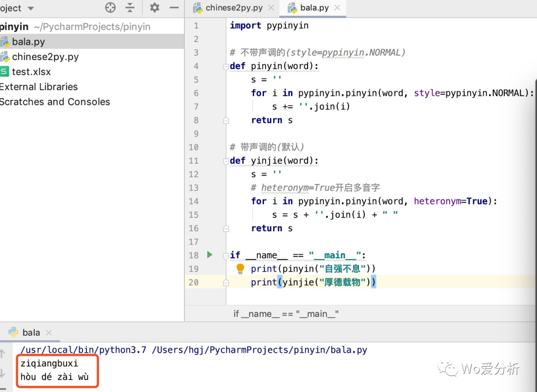Screen dimensions: 537x392
Task: Open Project panel settings gear
Action: (x=155, y=7)
